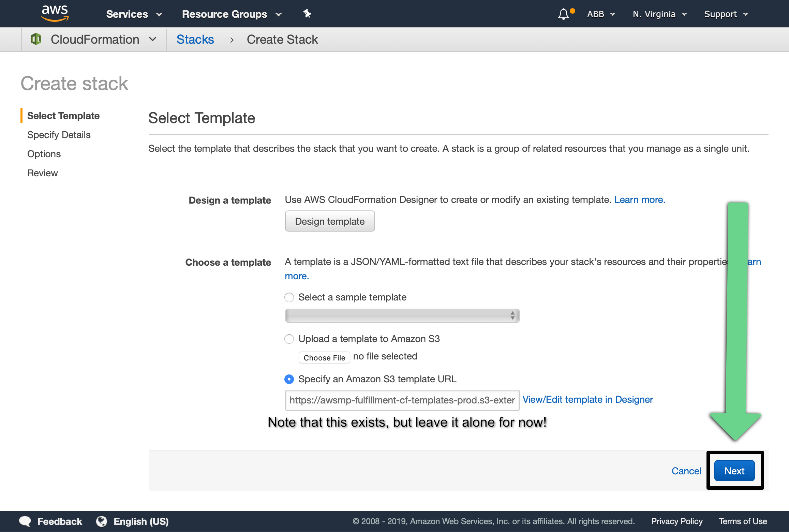
Task: Click the Stacks breadcrumb link
Action: coord(195,40)
